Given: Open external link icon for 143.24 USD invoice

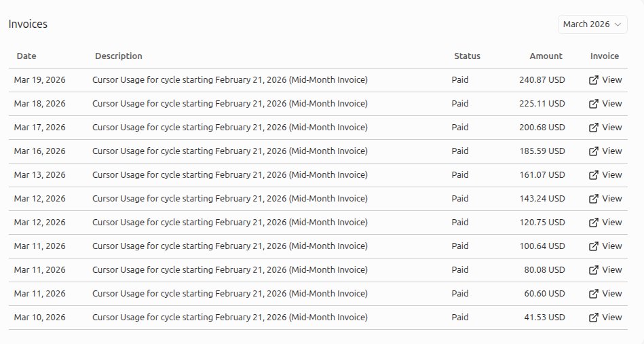Looking at the screenshot, I should pos(594,199).
